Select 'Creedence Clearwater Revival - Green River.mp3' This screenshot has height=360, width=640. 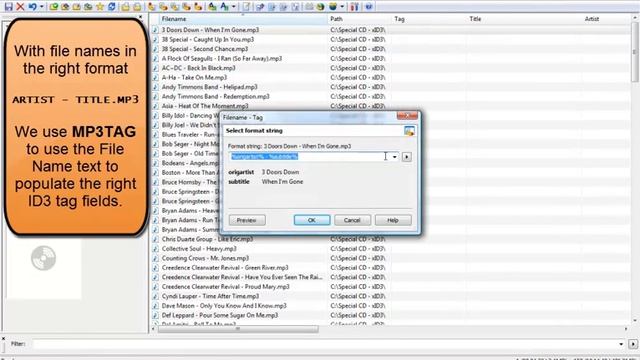tap(225, 268)
